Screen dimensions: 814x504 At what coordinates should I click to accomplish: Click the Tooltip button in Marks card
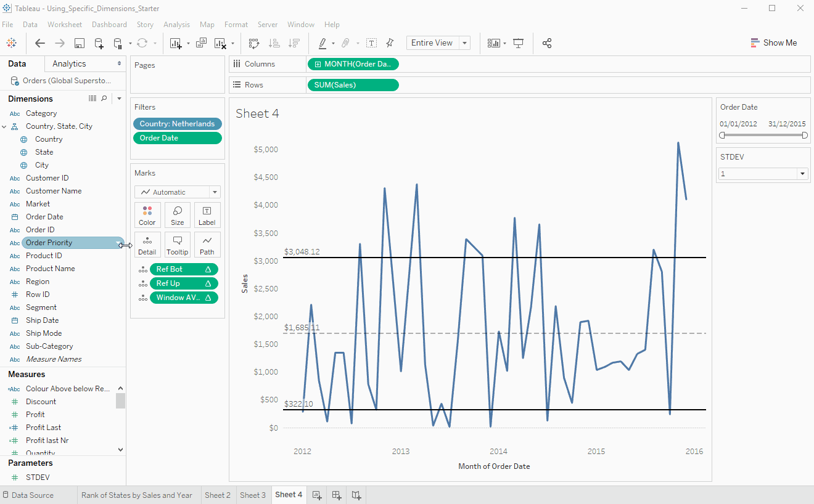(177, 245)
